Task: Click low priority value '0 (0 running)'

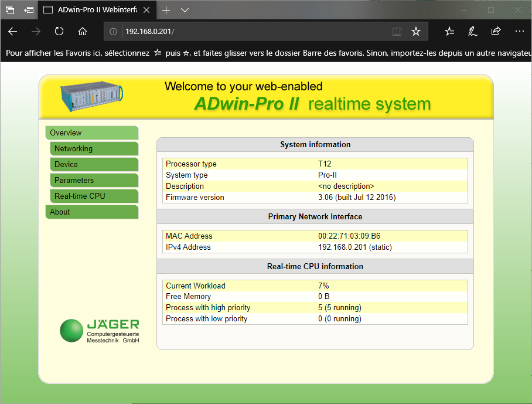Action: pyautogui.click(x=340, y=319)
